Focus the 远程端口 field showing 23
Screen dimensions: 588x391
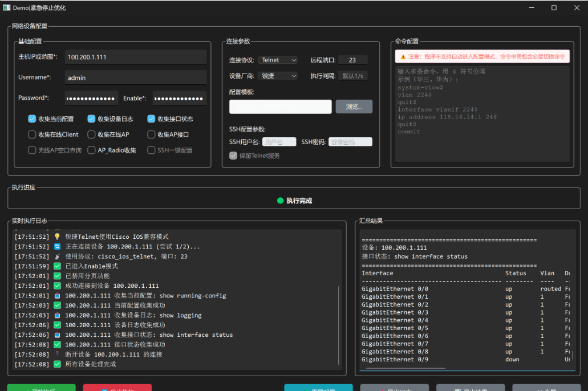pyautogui.click(x=352, y=60)
